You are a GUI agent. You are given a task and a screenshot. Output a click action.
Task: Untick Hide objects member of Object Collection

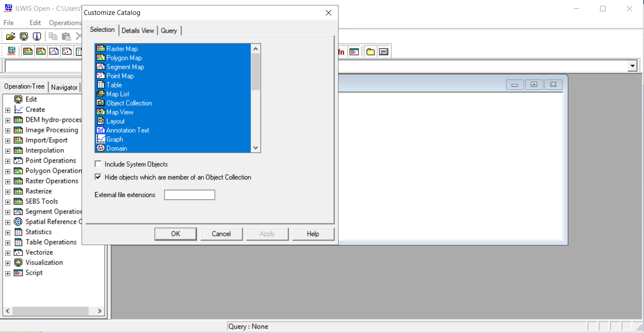coord(98,177)
